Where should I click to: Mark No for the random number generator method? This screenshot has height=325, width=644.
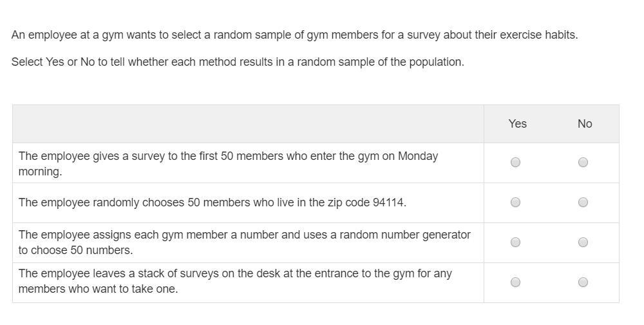[x=583, y=242]
